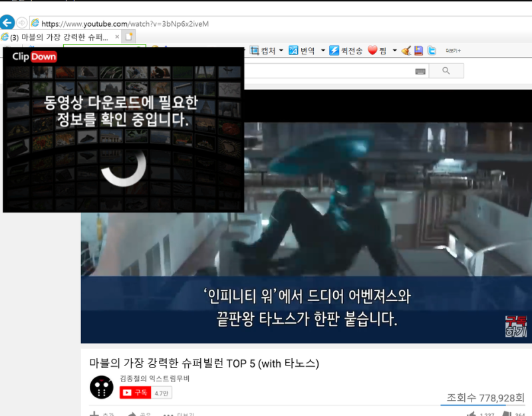Select the 마블의 가장 강력한 슈퍼 browser tab
Viewport: 532px width, 416px height.
(61, 37)
